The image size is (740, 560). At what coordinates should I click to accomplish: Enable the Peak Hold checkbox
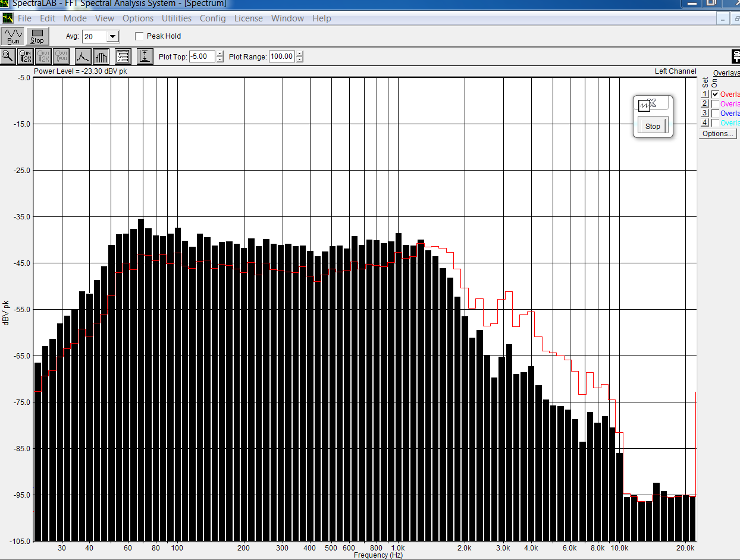[x=140, y=36]
